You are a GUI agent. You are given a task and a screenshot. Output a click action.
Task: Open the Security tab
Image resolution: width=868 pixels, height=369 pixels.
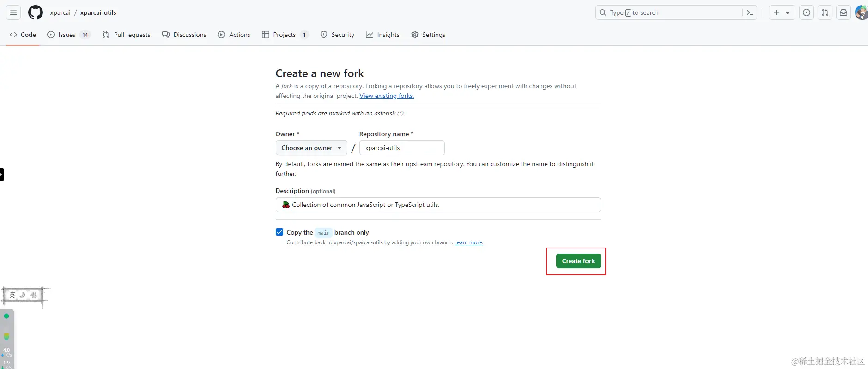(x=337, y=35)
